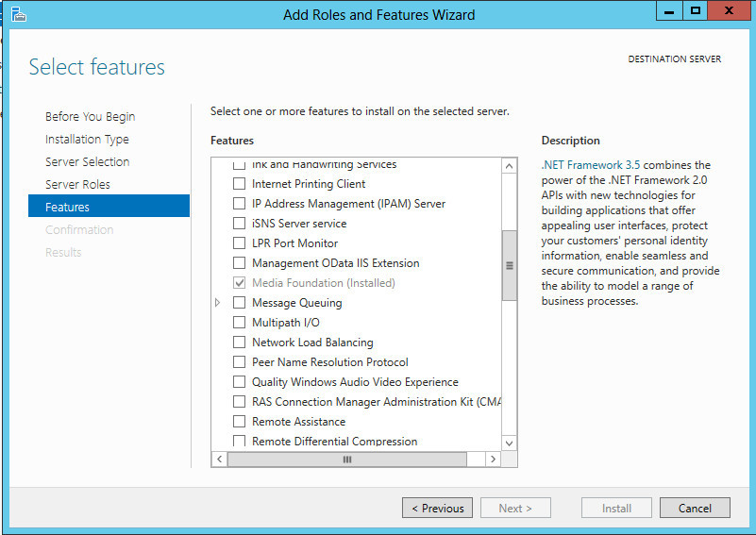Viewport: 756px width, 535px height.
Task: Click the horizontal scroll left arrow
Action: coord(219,459)
